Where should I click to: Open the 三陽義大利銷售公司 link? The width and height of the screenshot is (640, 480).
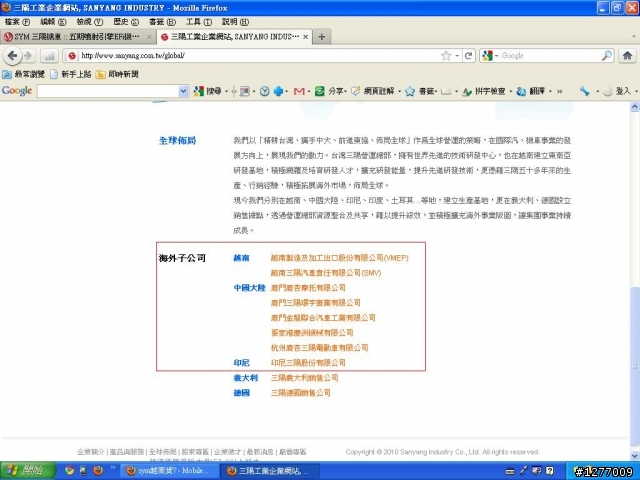coord(304,378)
